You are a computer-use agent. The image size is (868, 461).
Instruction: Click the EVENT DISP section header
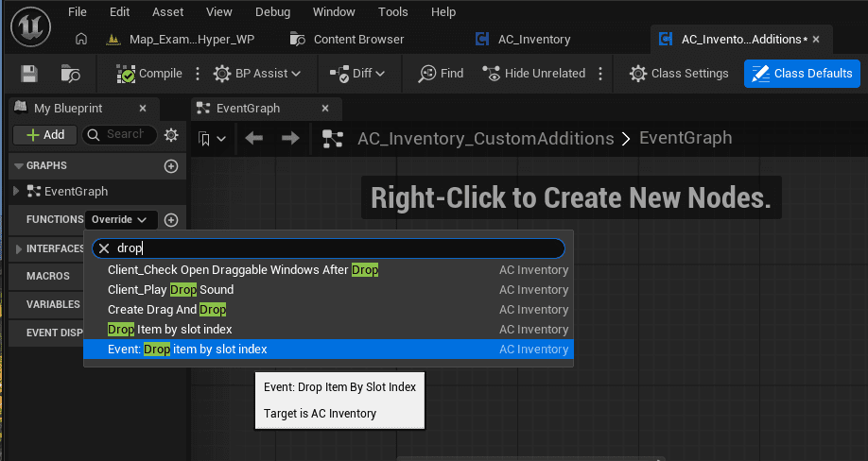point(54,333)
